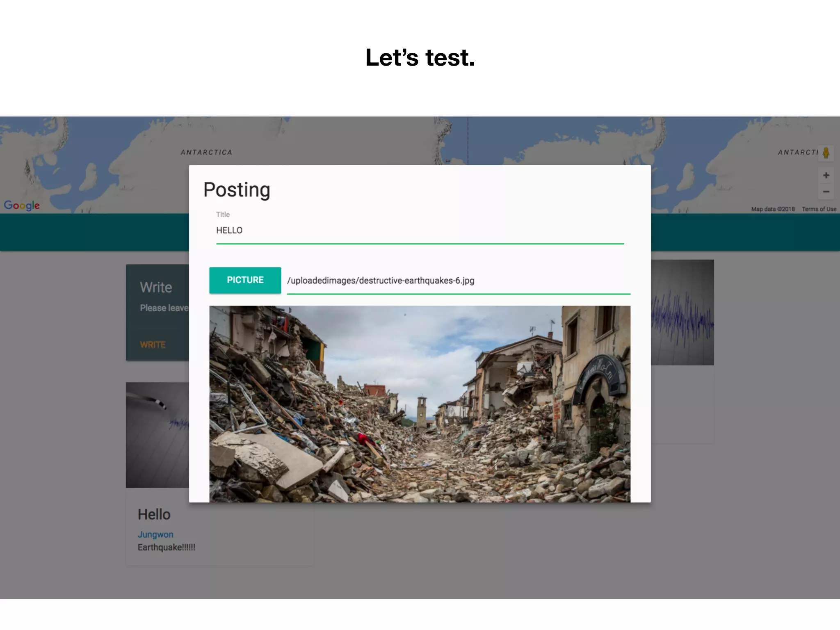Click the PICTURE upload button
The width and height of the screenshot is (840, 630).
(245, 280)
